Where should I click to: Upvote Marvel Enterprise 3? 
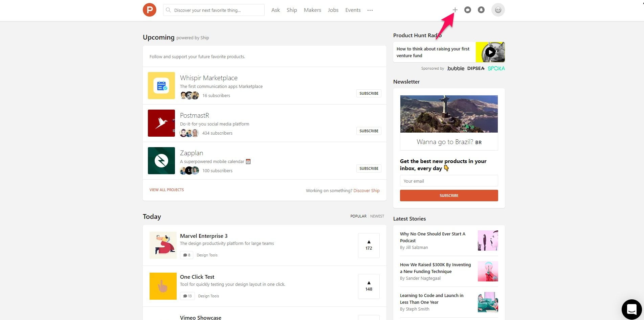[369, 245]
